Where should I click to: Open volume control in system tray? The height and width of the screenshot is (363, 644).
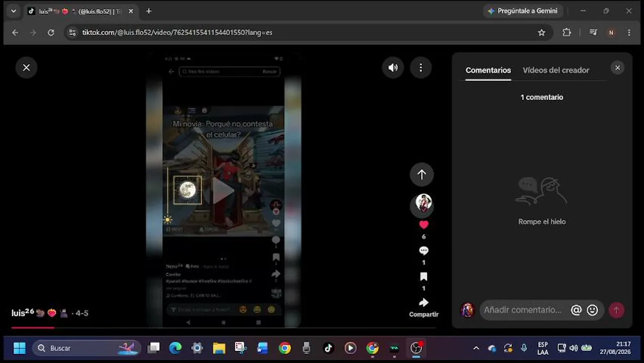pos(573,348)
